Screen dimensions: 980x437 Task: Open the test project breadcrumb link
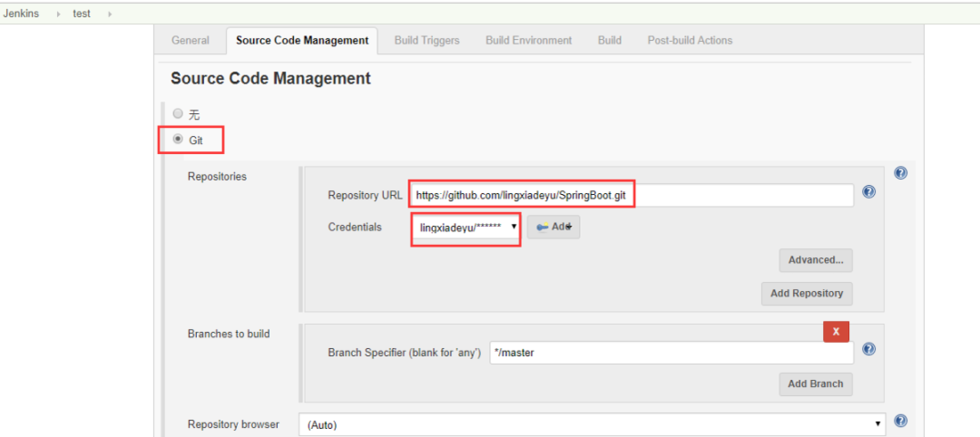pos(82,14)
